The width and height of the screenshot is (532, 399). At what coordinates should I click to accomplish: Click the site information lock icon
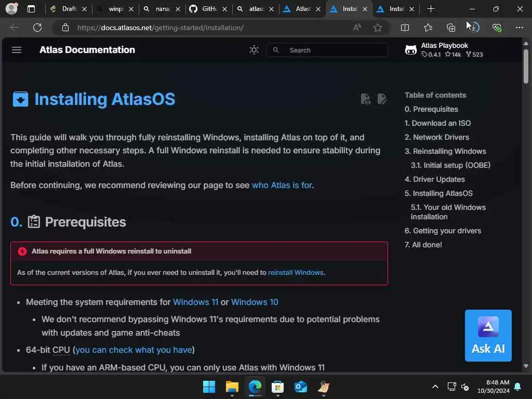pos(65,28)
